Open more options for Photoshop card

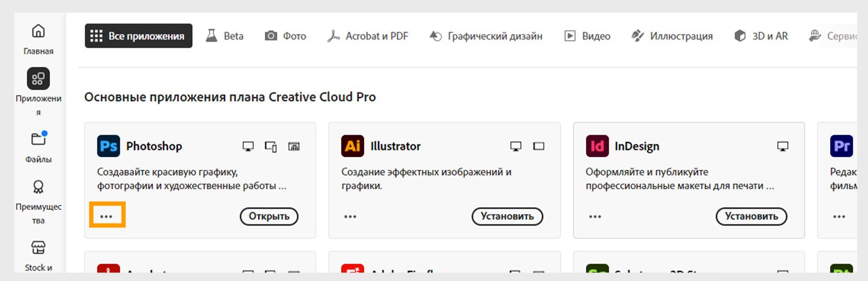(x=106, y=216)
